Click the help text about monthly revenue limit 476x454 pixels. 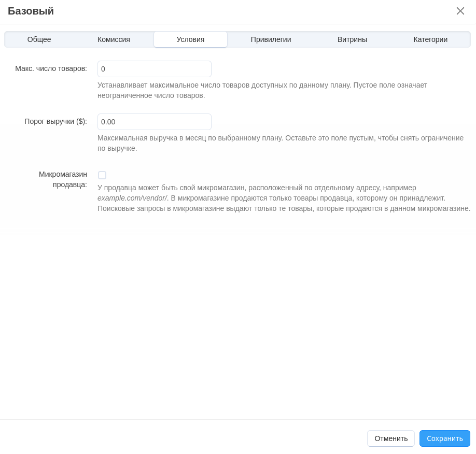[280, 143]
